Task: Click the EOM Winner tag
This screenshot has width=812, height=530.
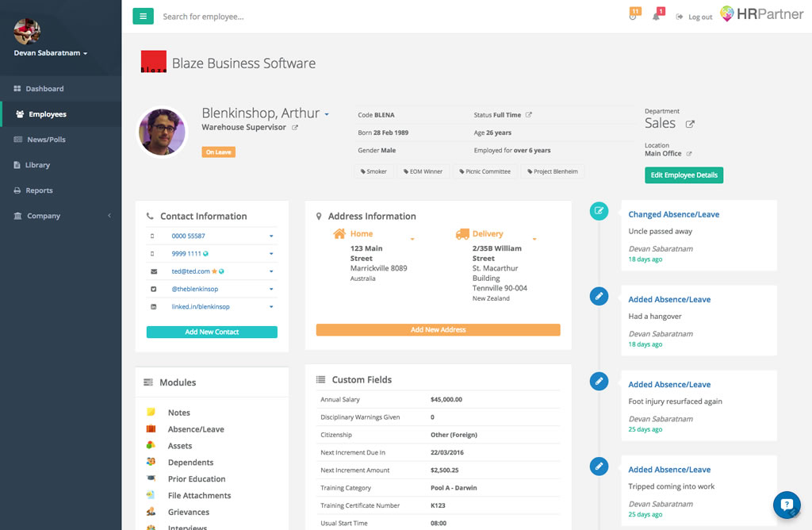Action: coord(423,171)
